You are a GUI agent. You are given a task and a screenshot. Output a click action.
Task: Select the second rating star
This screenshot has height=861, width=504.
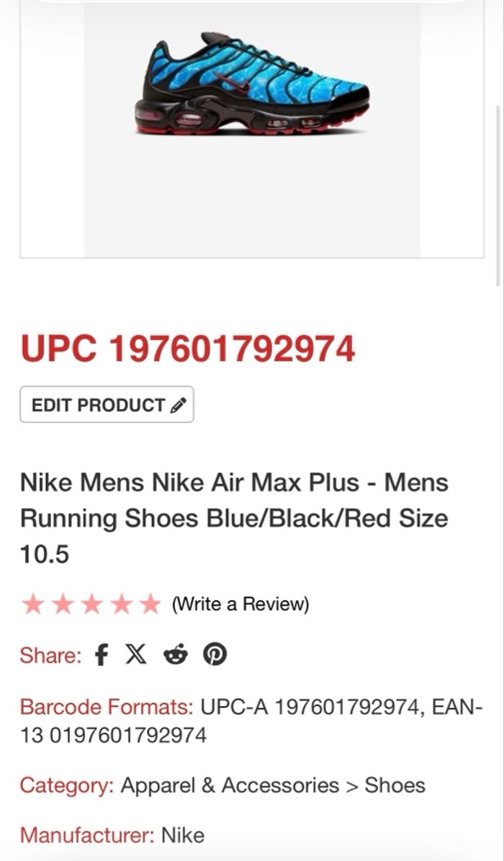pos(63,604)
